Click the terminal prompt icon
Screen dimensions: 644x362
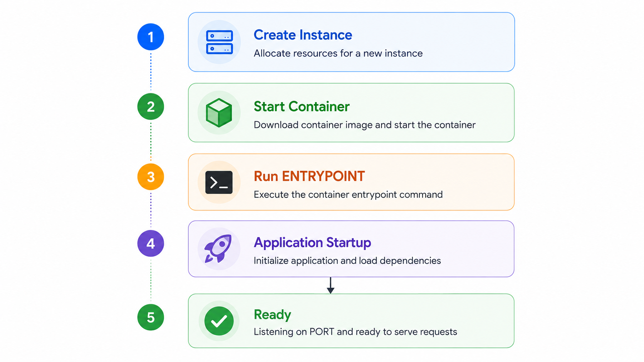point(219,182)
